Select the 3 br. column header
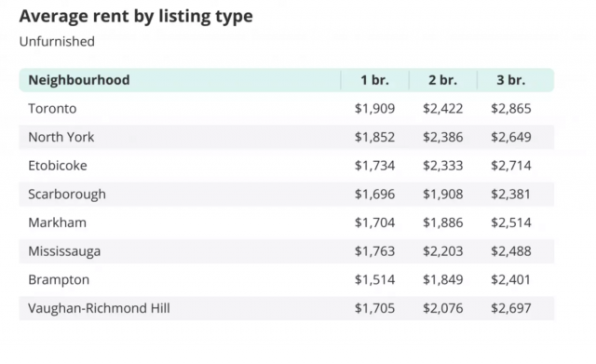 (511, 80)
